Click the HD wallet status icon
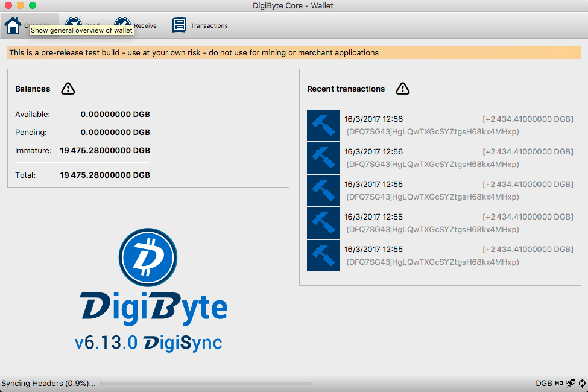 559,383
